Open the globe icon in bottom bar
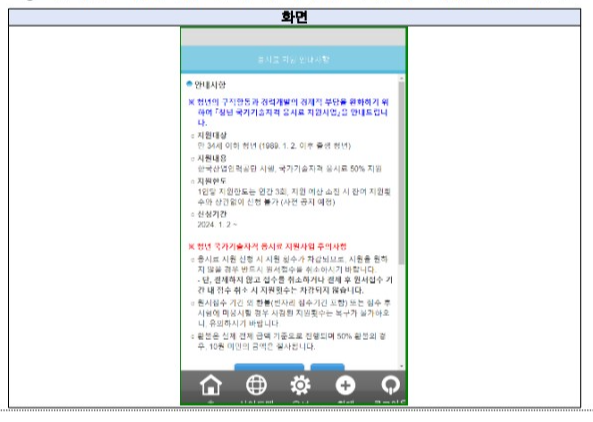The width and height of the screenshot is (593, 422). tap(256, 385)
